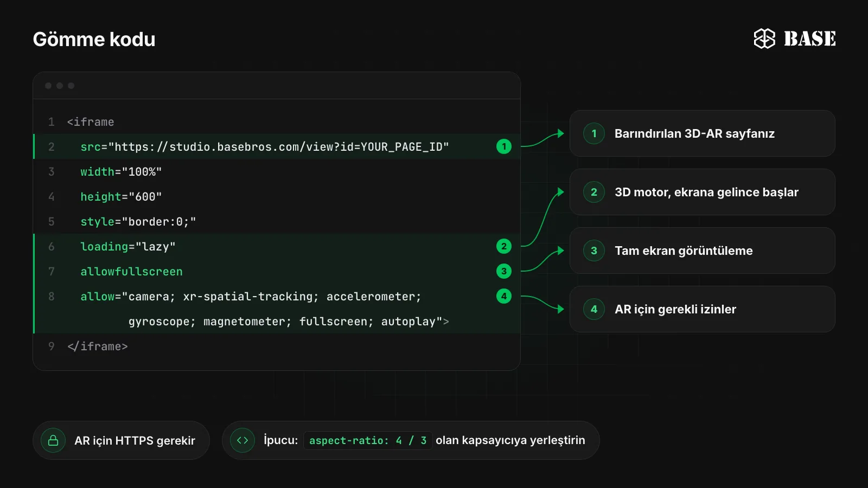Viewport: 868px width, 488px height.
Task: Click the Gömme kodu heading
Action: (94, 39)
